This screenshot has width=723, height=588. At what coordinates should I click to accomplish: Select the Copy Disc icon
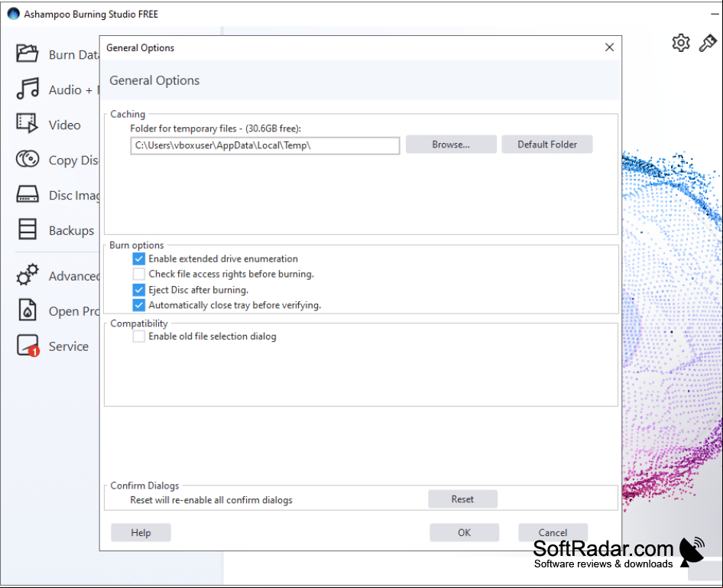tap(28, 159)
